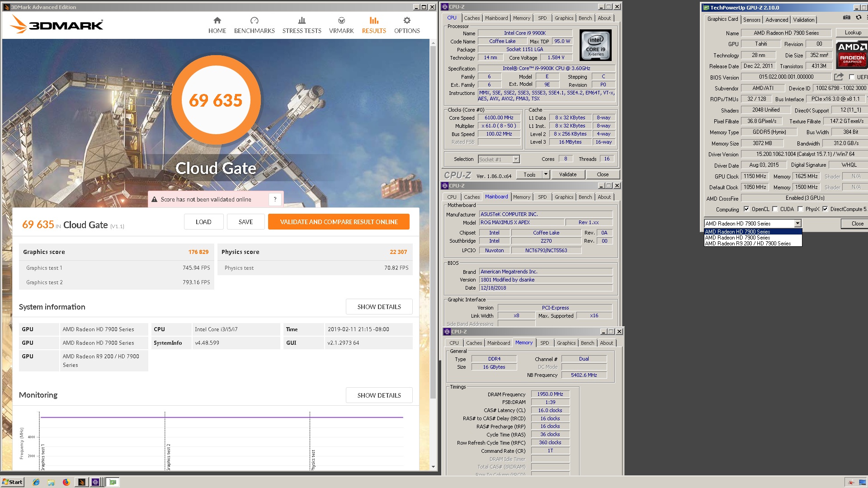Open Caches tab in top CPU-Z window
Image resolution: width=868 pixels, height=488 pixels.
point(472,18)
